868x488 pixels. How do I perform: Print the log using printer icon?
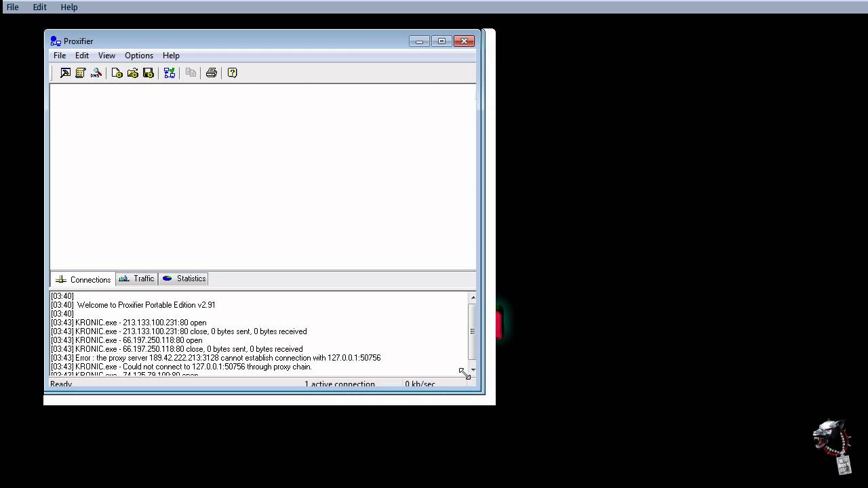coord(211,73)
